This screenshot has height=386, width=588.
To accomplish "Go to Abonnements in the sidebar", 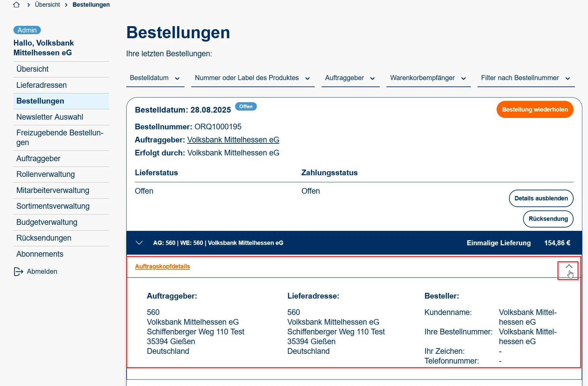I will pyautogui.click(x=40, y=254).
